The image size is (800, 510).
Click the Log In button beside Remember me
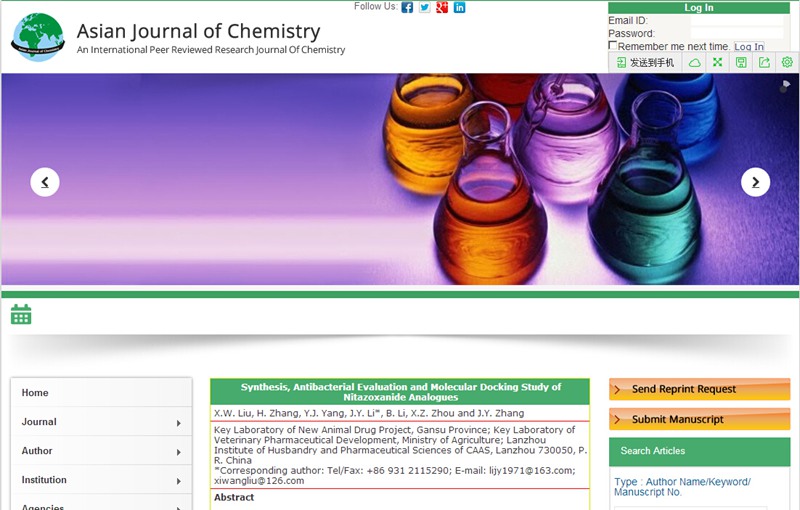[749, 46]
